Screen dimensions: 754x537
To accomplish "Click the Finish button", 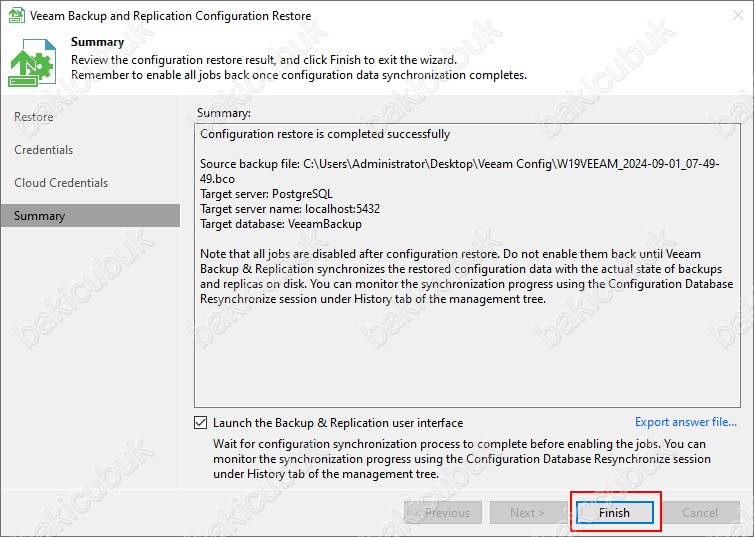I will tap(614, 512).
